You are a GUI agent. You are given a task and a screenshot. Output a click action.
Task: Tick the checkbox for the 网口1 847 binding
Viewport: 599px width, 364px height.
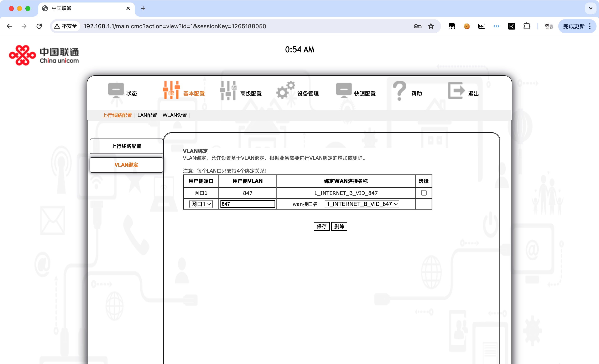point(424,193)
